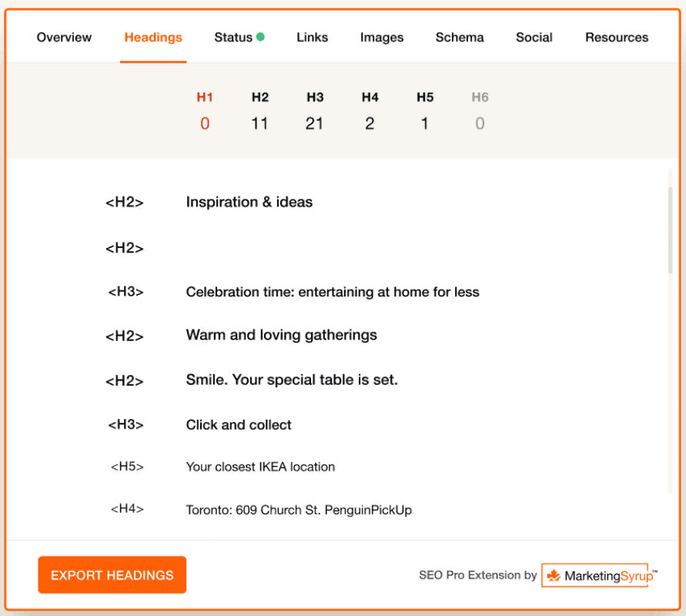Switch to the Headings tab
Screen dimensions: 686x616
(152, 36)
